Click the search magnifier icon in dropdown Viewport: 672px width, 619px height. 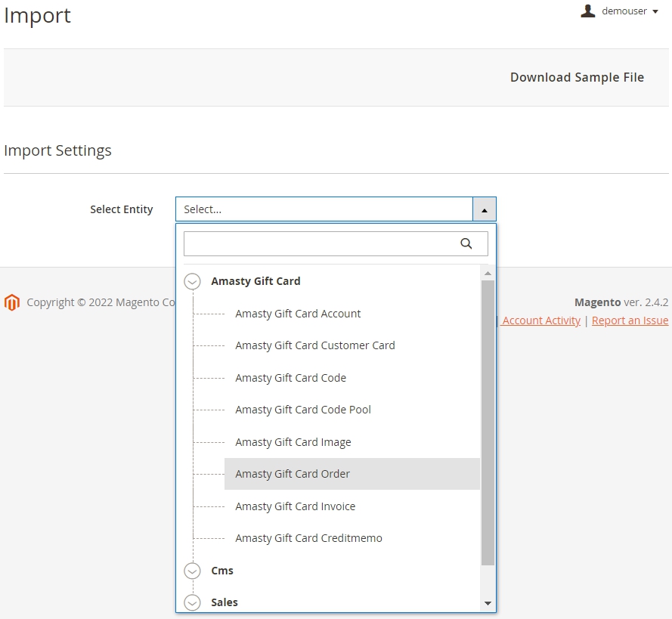466,243
